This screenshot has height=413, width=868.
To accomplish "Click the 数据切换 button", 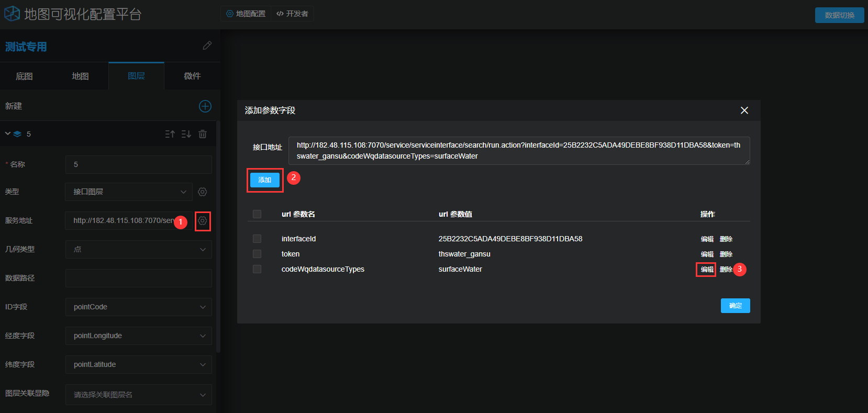I will (x=840, y=15).
